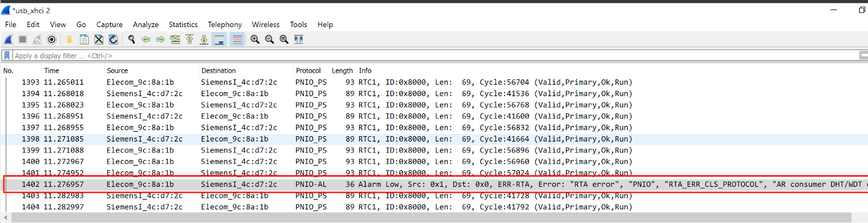The image size is (868, 223).
Task: Open the Tools menu
Action: click(298, 24)
